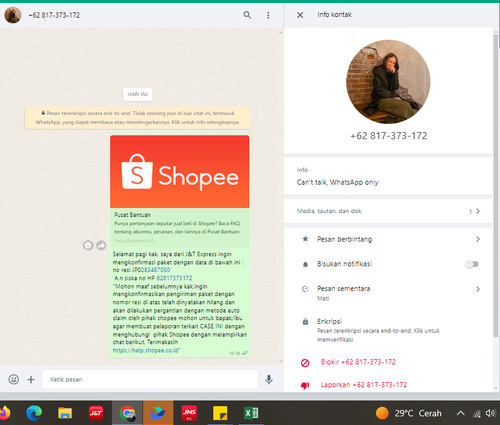
Task: Toggle Bisukan notifikasi switch
Action: point(472,264)
